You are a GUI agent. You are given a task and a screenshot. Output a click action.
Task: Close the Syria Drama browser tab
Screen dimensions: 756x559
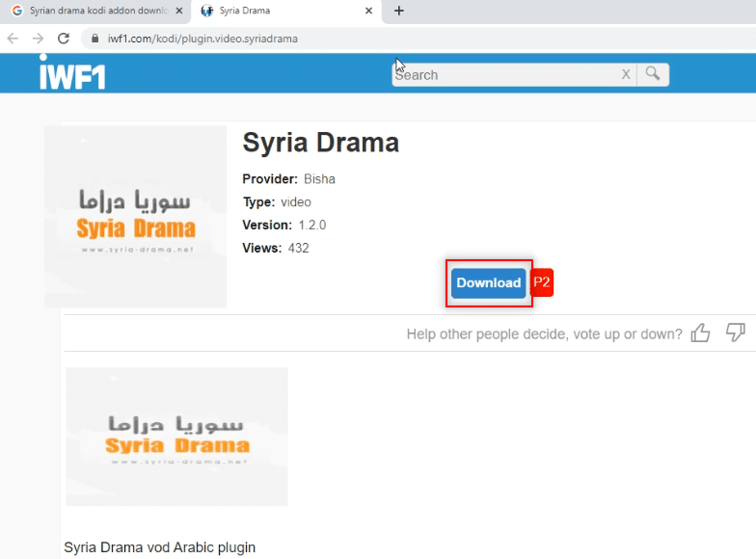tap(368, 11)
